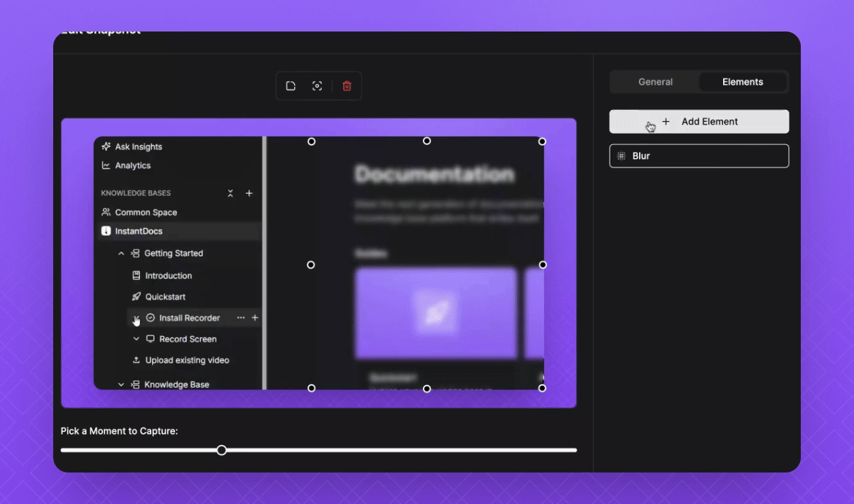Viewport: 854px width, 504px height.
Task: Open Ask Insights in the preview sidebar
Action: point(138,147)
